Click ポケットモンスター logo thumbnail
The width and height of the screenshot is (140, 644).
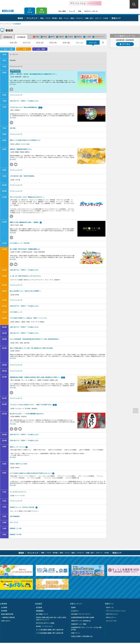click(91, 204)
